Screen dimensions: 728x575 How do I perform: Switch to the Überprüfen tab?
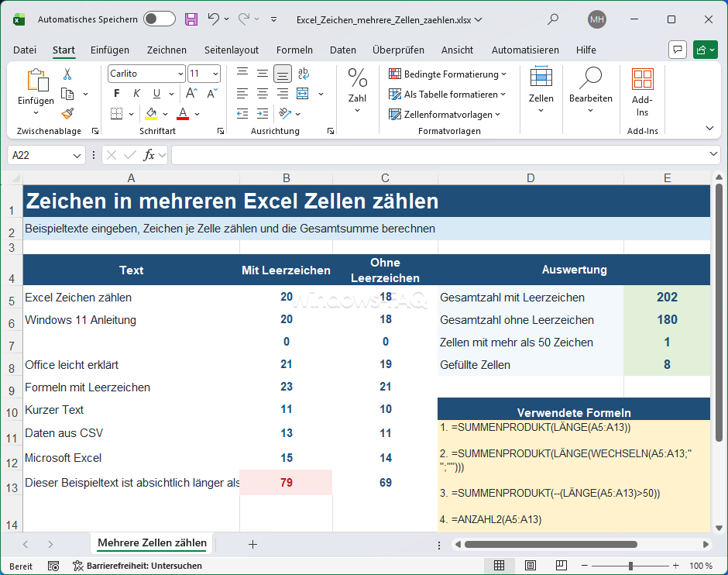coord(398,50)
